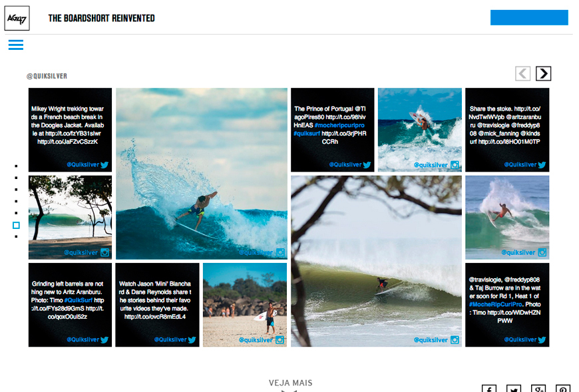Select the first dot in side navigation
Image resolution: width=579 pixels, height=392 pixels.
(x=16, y=166)
